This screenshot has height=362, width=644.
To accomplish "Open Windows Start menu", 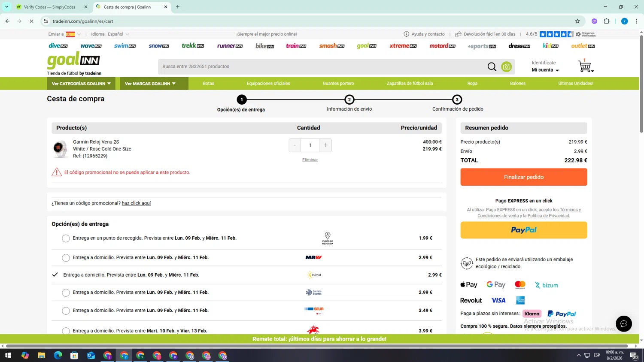I will (x=8, y=355).
